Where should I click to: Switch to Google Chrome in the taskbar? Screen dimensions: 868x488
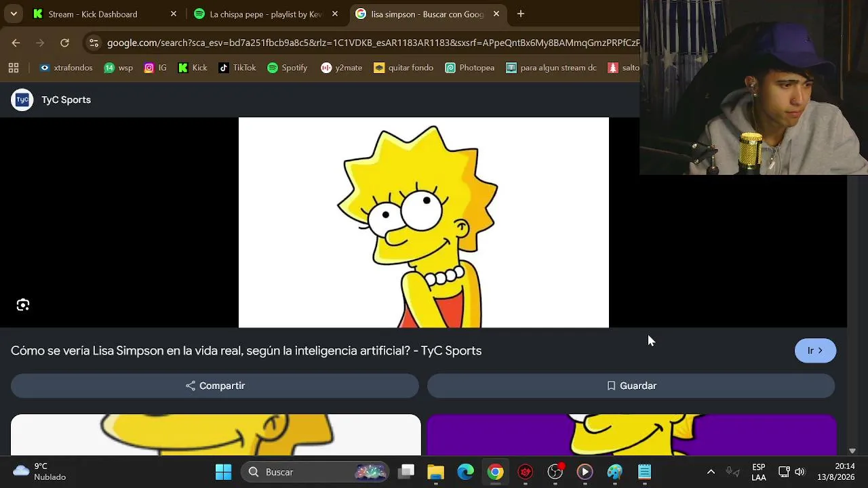point(495,472)
